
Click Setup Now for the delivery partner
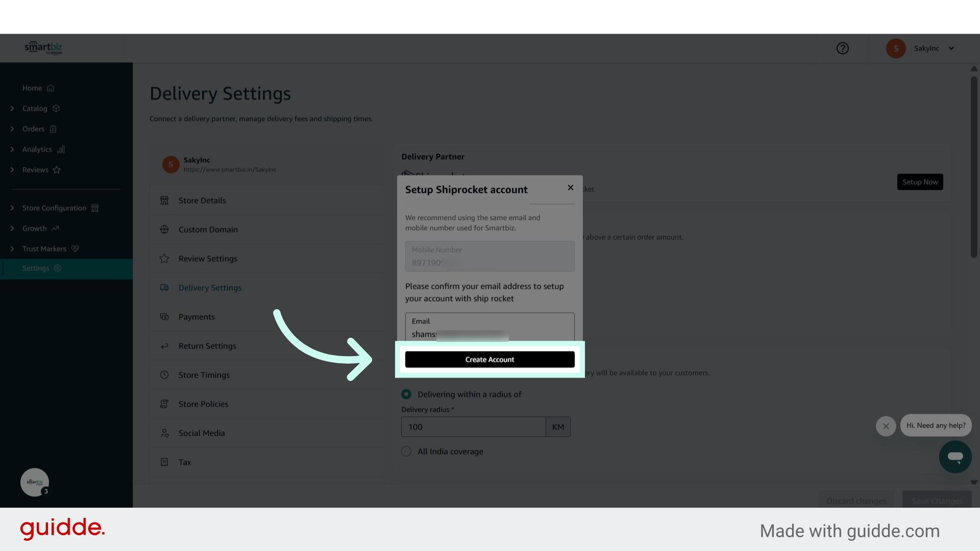(920, 182)
